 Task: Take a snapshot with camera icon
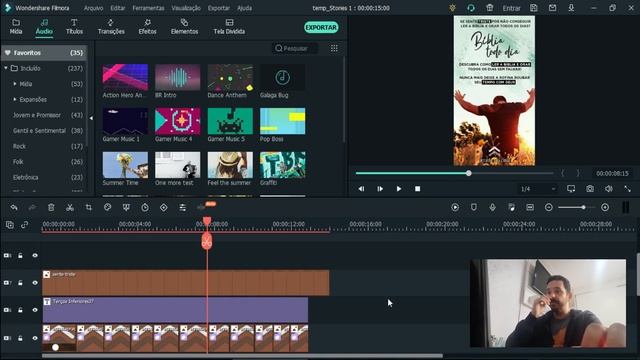coord(590,189)
